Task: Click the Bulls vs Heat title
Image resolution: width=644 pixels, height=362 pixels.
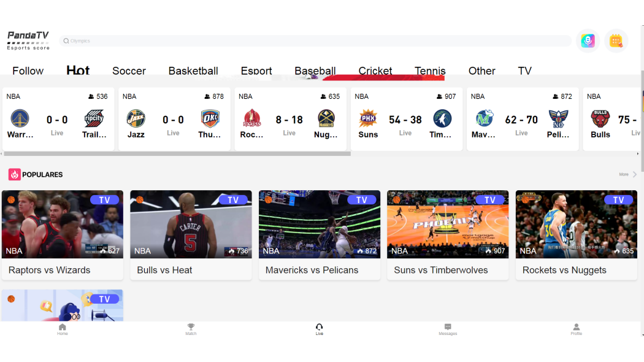Action: click(164, 270)
